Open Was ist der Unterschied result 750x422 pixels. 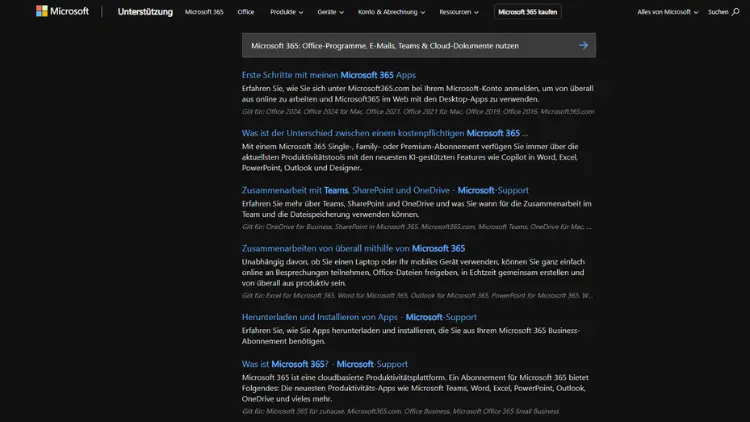(x=385, y=133)
